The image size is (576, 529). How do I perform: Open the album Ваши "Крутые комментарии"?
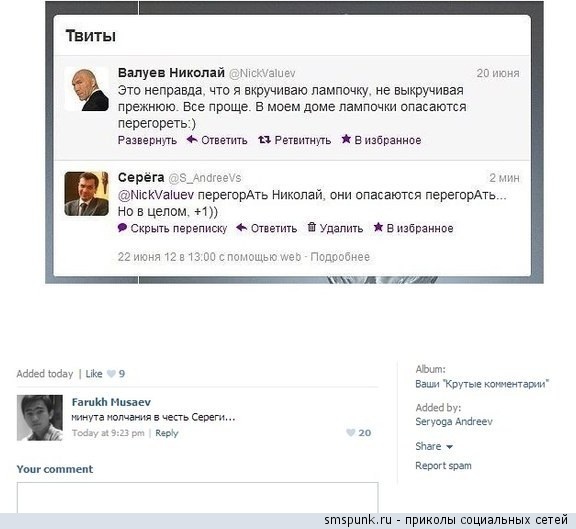pyautogui.click(x=482, y=384)
